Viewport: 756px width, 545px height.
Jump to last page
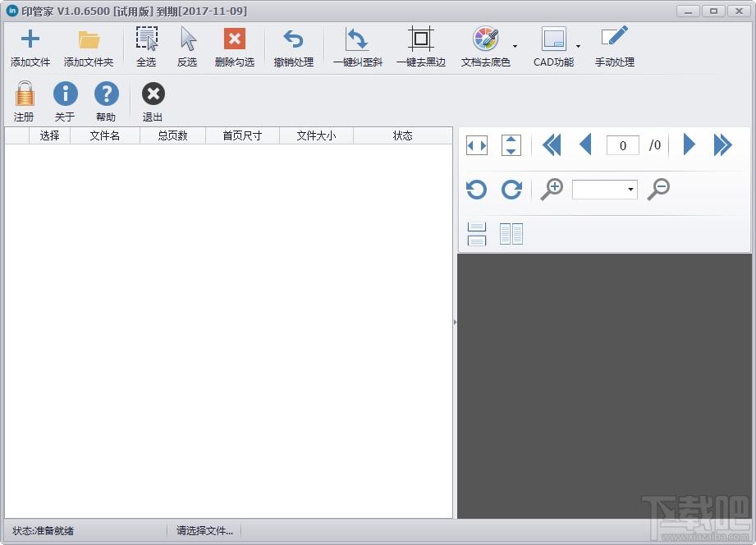722,144
